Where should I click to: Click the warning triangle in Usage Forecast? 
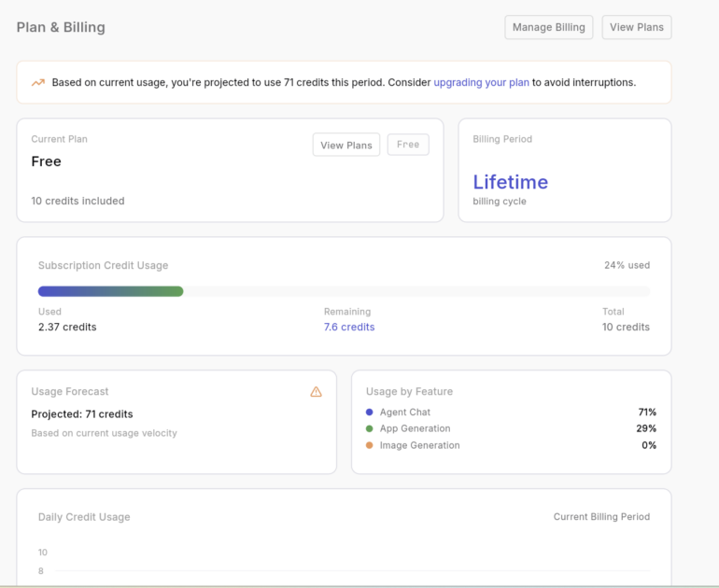coord(316,392)
